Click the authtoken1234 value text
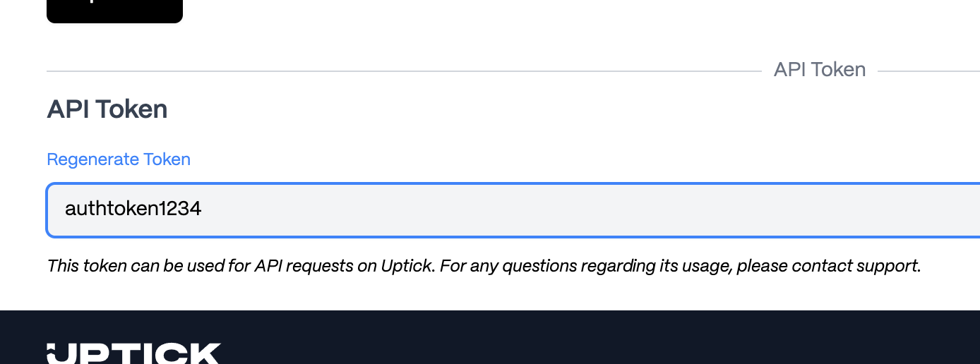This screenshot has height=364, width=980. (133, 209)
